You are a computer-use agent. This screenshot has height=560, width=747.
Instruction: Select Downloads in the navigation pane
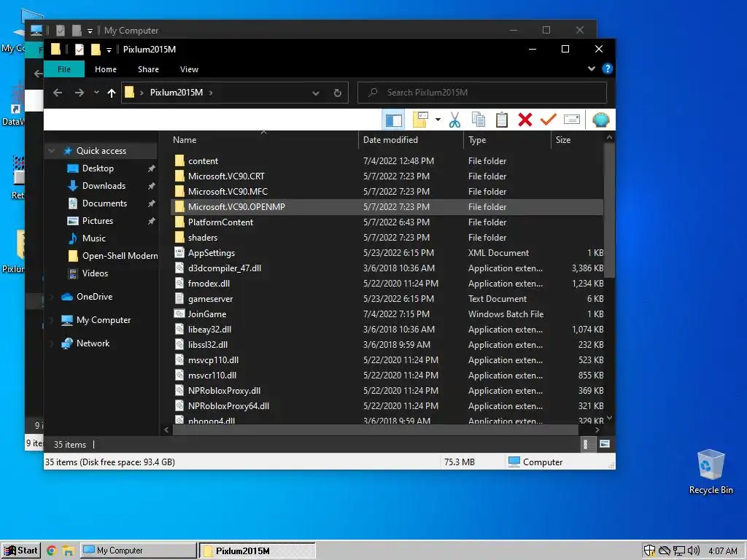click(104, 186)
